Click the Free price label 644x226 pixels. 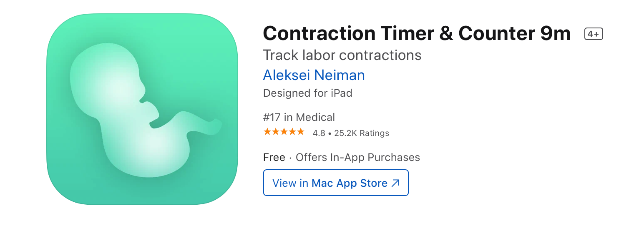pos(274,158)
